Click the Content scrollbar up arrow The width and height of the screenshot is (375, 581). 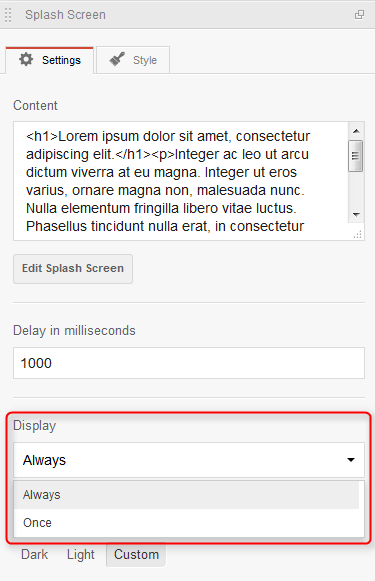click(x=356, y=131)
